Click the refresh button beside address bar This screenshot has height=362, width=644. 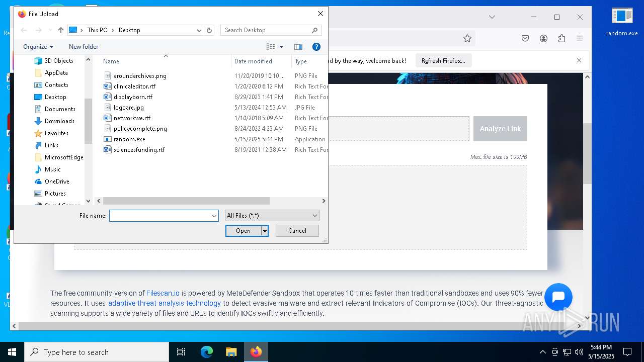tap(210, 30)
